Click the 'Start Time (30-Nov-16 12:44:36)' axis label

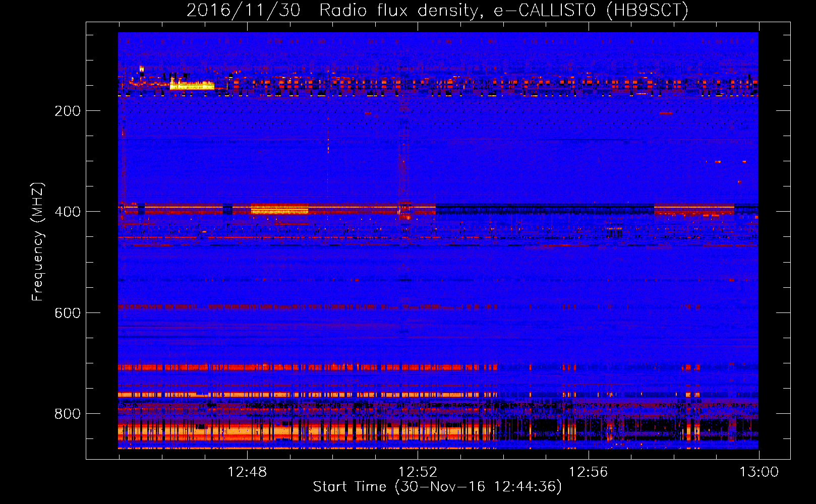(437, 487)
